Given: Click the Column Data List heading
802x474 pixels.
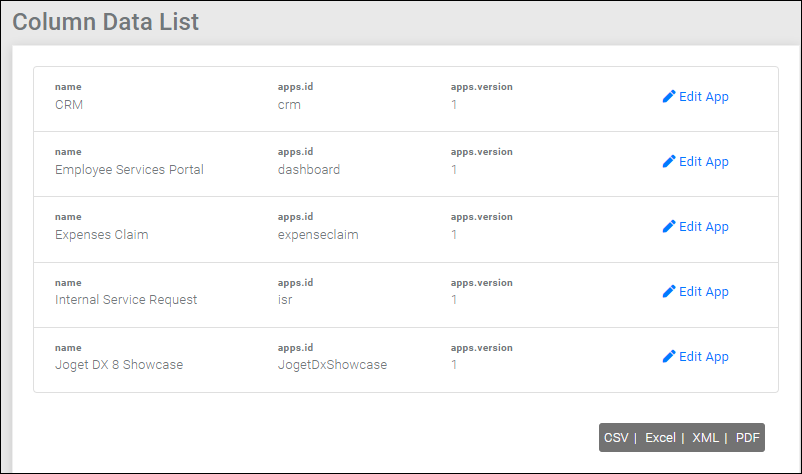Looking at the screenshot, I should point(105,22).
